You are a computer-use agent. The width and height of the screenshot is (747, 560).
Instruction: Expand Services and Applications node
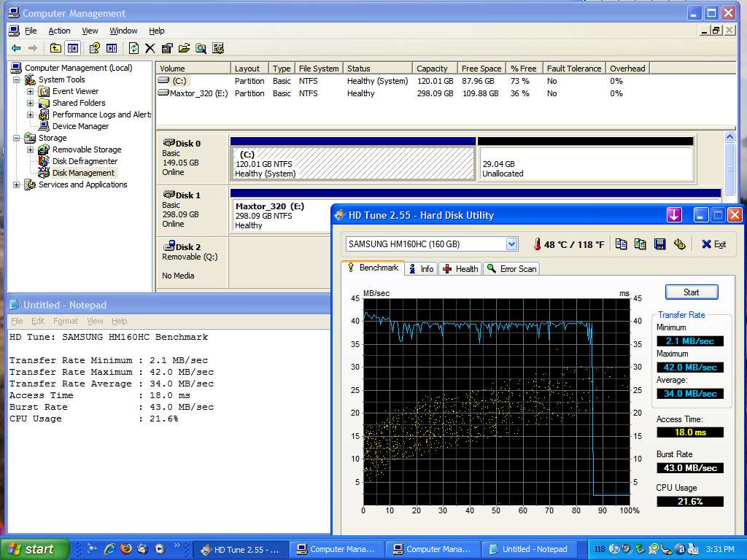[17, 184]
